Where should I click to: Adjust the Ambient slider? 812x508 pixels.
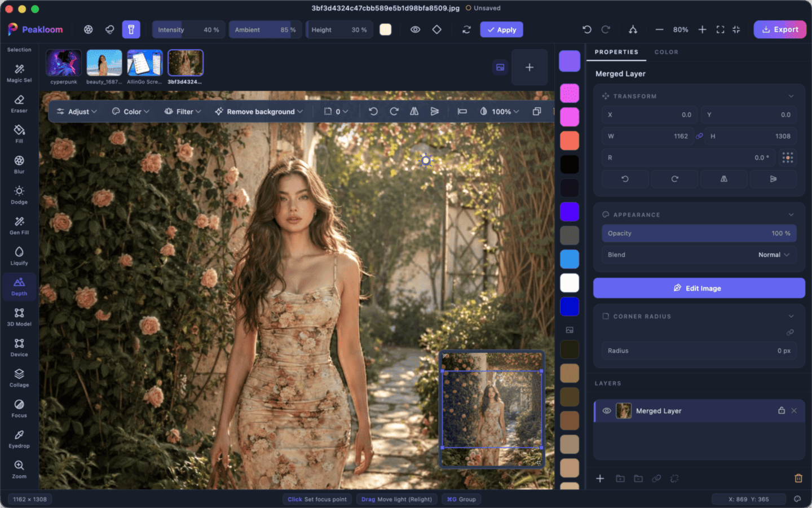coord(265,29)
